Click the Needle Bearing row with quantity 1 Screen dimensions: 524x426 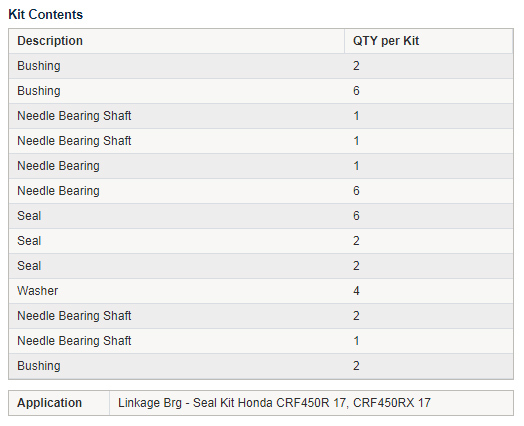click(261, 166)
